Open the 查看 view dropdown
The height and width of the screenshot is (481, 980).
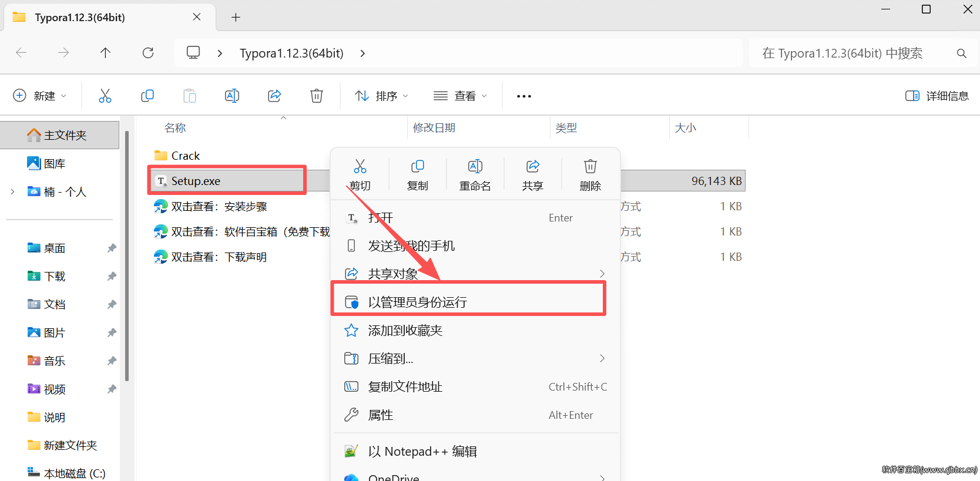pos(461,96)
